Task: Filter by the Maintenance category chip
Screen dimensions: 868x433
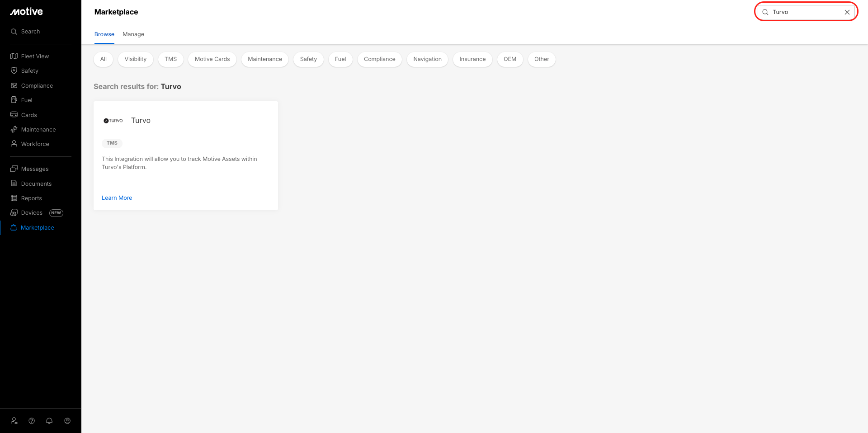Action: 265,59
